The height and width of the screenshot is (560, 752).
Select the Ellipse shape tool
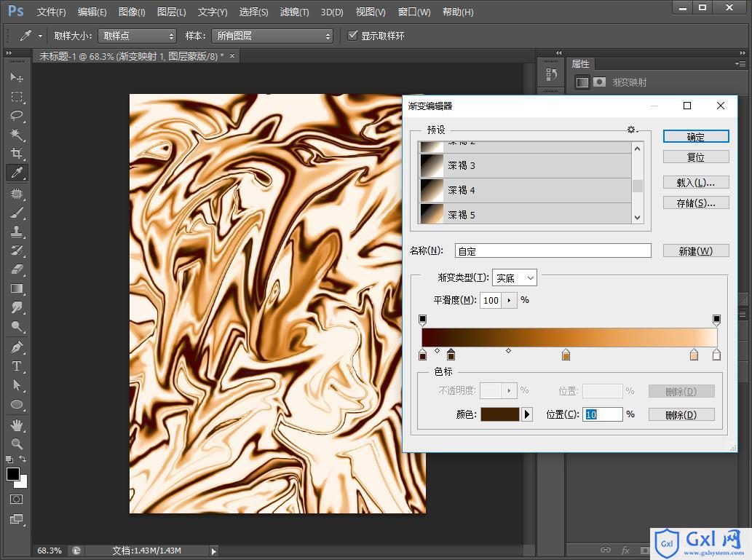(x=16, y=404)
